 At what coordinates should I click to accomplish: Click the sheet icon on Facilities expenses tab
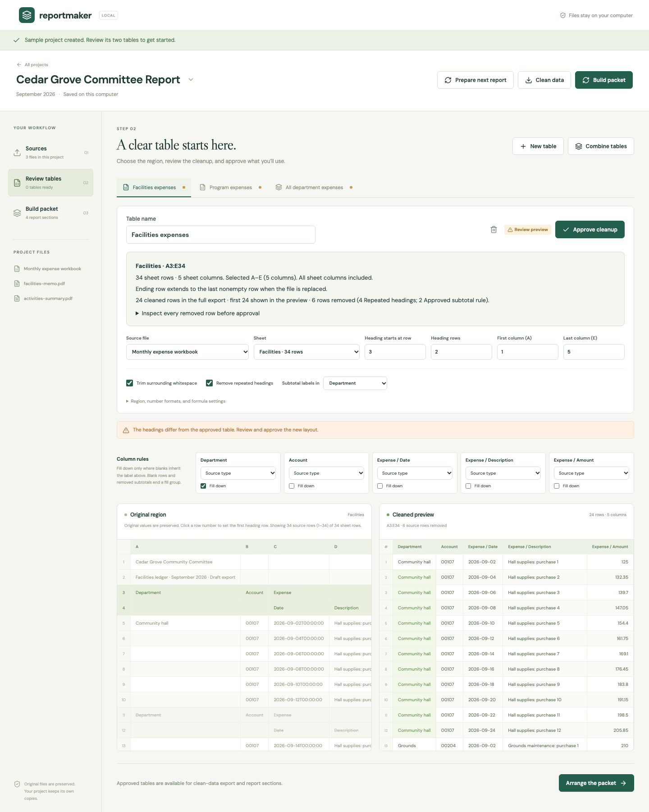tap(126, 187)
